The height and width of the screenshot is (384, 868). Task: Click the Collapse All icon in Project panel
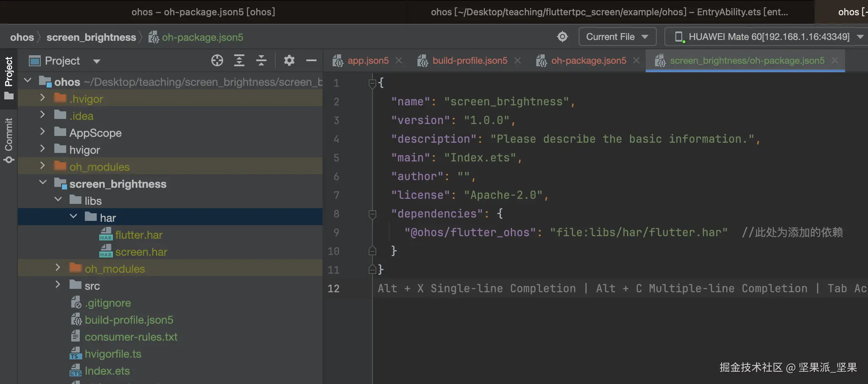coord(261,61)
